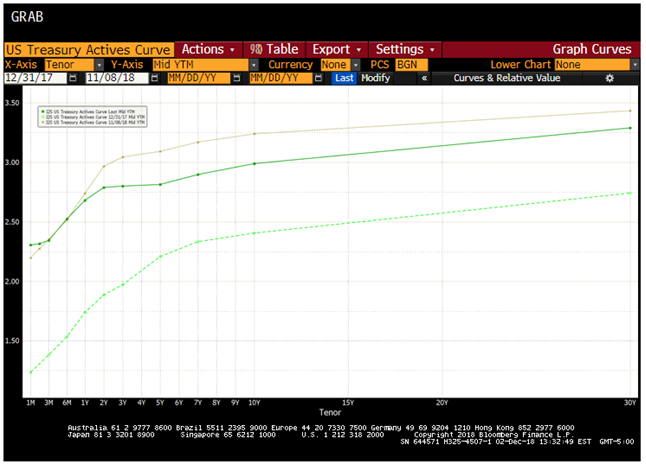Click the PCS BGN field
Screen dimensions: 646x465
411,65
